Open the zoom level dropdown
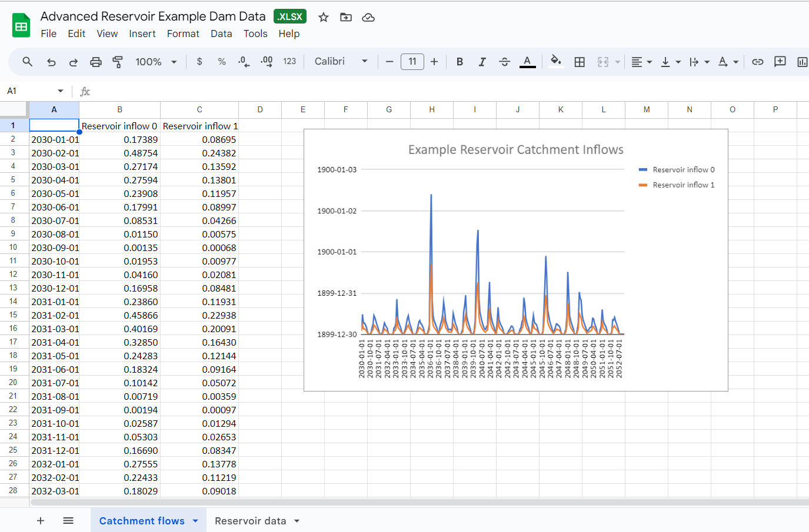 click(156, 62)
